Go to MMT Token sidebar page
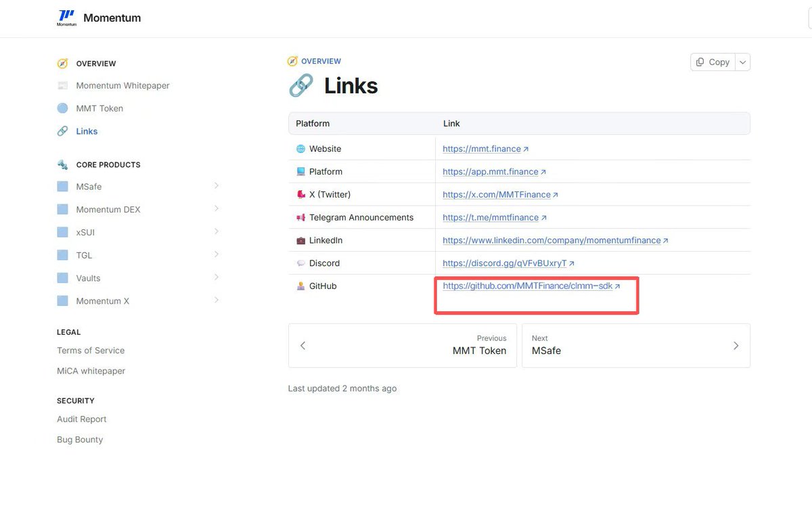This screenshot has height=525, width=812. (99, 108)
